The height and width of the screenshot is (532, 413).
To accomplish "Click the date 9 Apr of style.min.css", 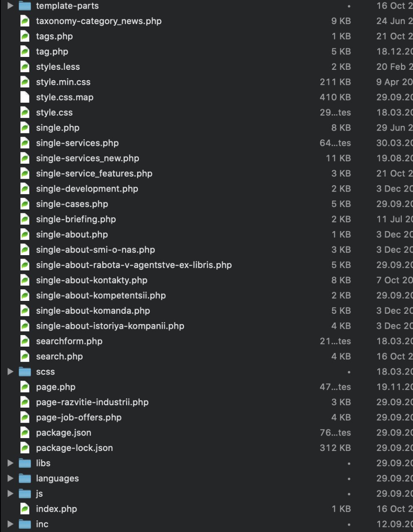I will 394,82.
